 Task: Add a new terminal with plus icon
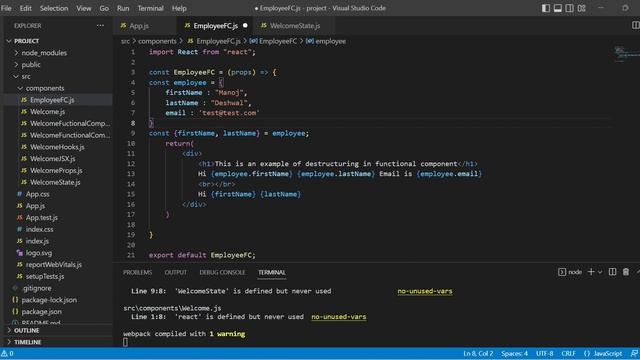click(591, 272)
